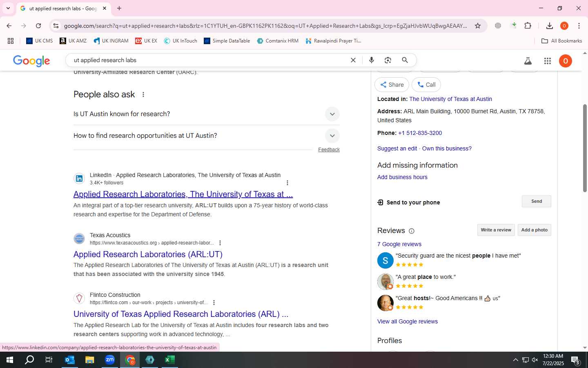Open the UK EX bookmark
Viewport: 588px width, 368px height.
click(x=146, y=41)
